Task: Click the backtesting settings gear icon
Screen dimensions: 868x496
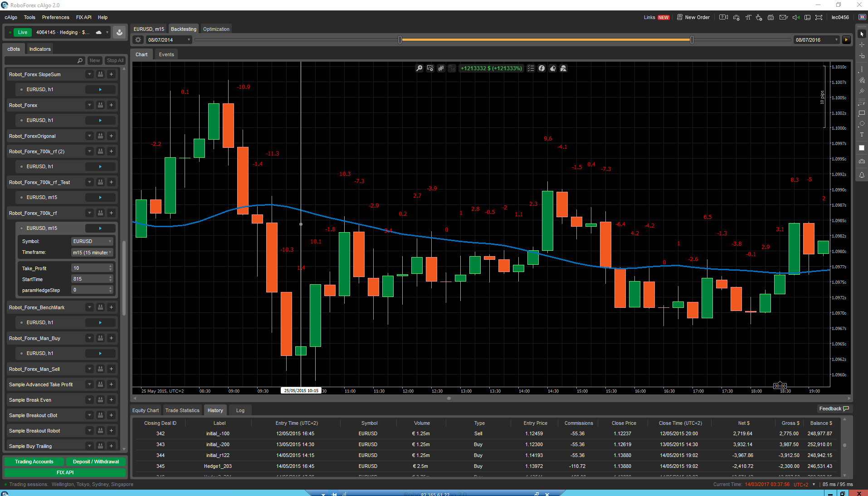Action: [138, 40]
